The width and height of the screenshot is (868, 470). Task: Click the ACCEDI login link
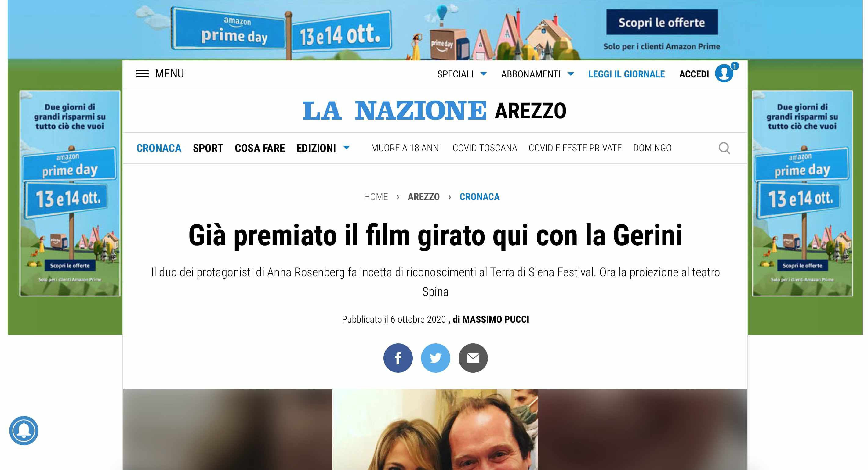[x=694, y=74]
